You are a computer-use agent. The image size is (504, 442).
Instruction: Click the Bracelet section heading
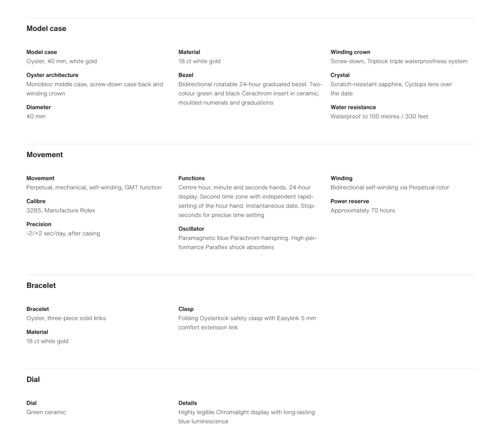click(x=41, y=285)
